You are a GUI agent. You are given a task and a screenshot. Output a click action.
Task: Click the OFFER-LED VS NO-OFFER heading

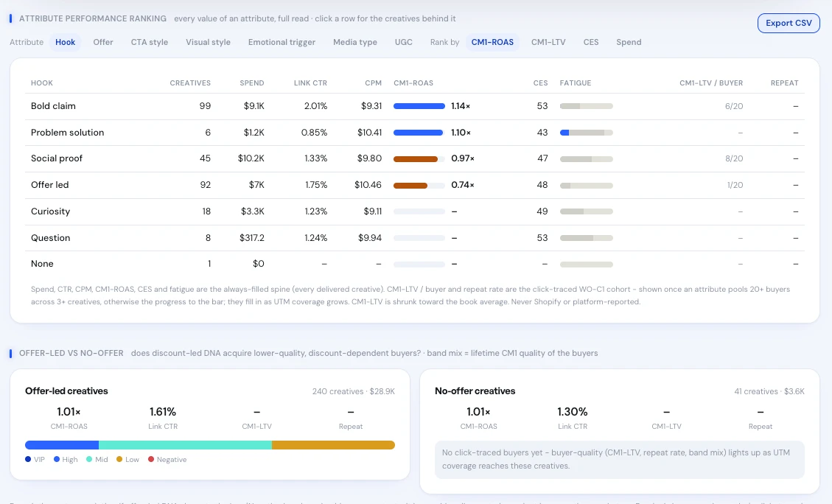[x=71, y=354]
